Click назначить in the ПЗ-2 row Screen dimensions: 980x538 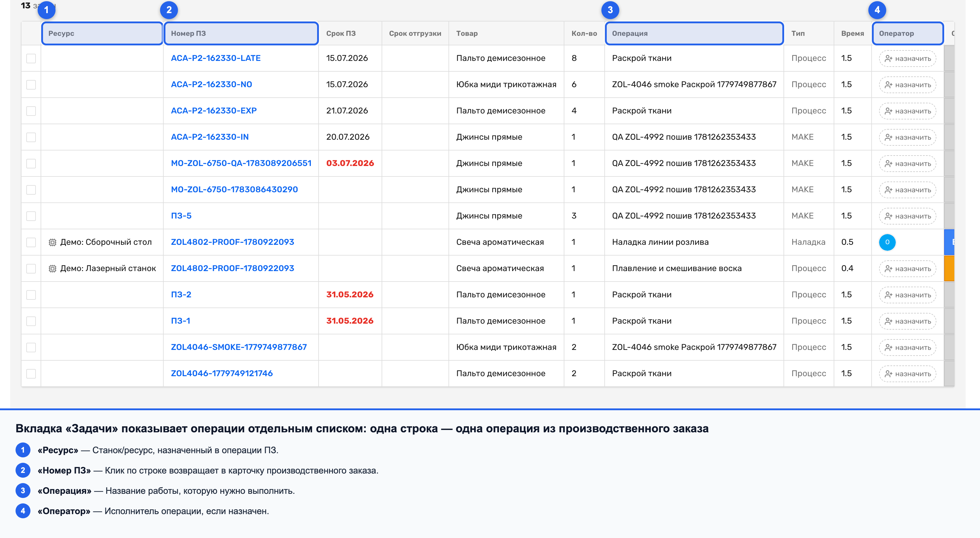(x=907, y=295)
